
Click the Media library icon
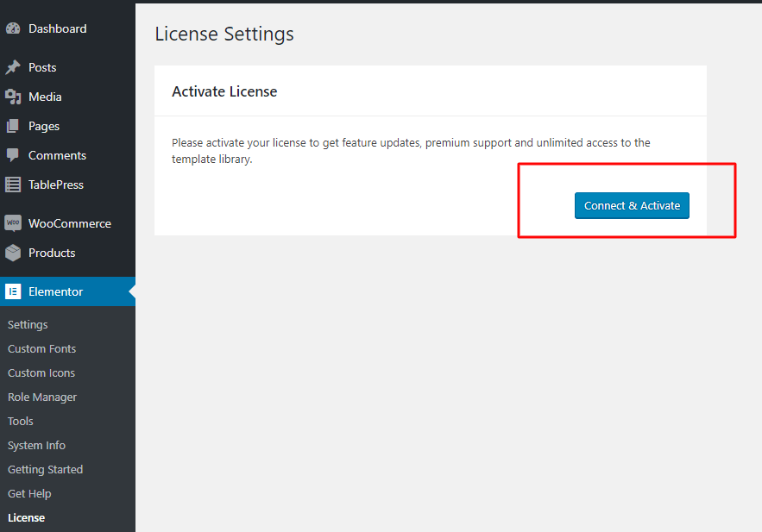[x=13, y=97]
